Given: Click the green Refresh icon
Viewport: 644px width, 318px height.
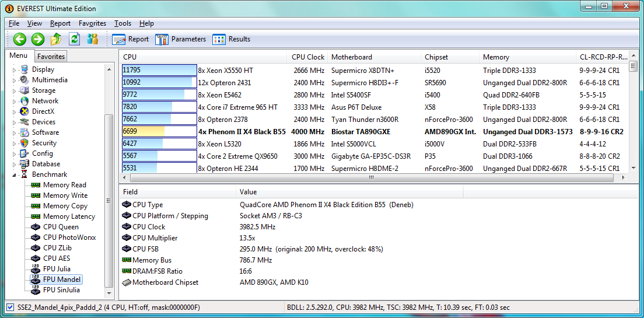Looking at the screenshot, I should click(x=74, y=39).
